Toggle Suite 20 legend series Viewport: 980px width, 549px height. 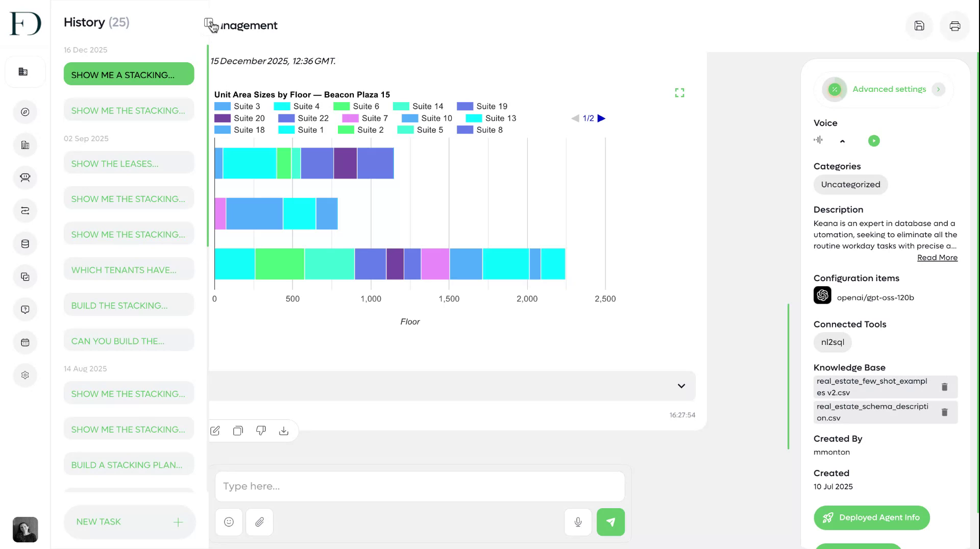239,118
